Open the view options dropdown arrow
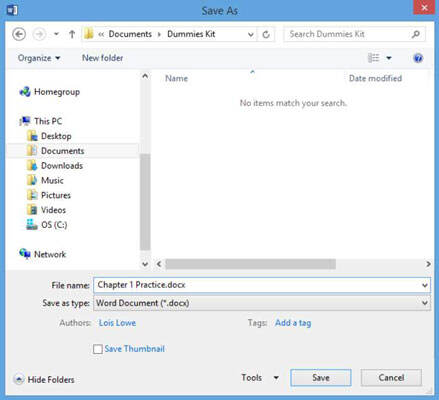Image resolution: width=439 pixels, height=400 pixels. click(389, 58)
